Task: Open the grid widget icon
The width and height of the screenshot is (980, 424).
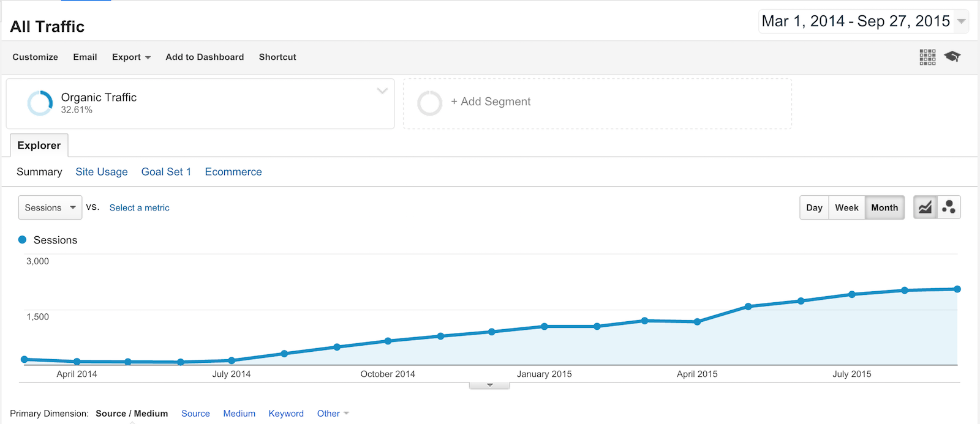Action: pyautogui.click(x=927, y=57)
